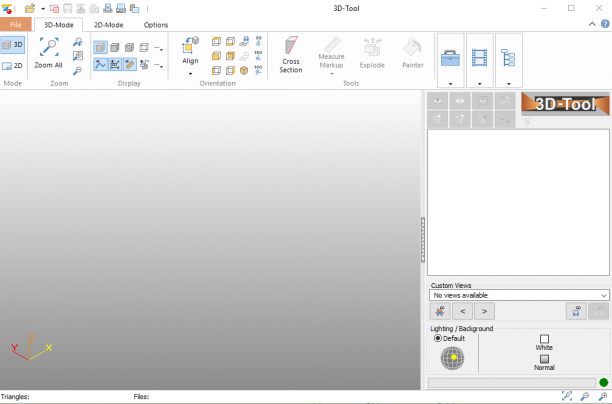Go to previous custom view with < button
The image size is (612, 404).
(463, 311)
